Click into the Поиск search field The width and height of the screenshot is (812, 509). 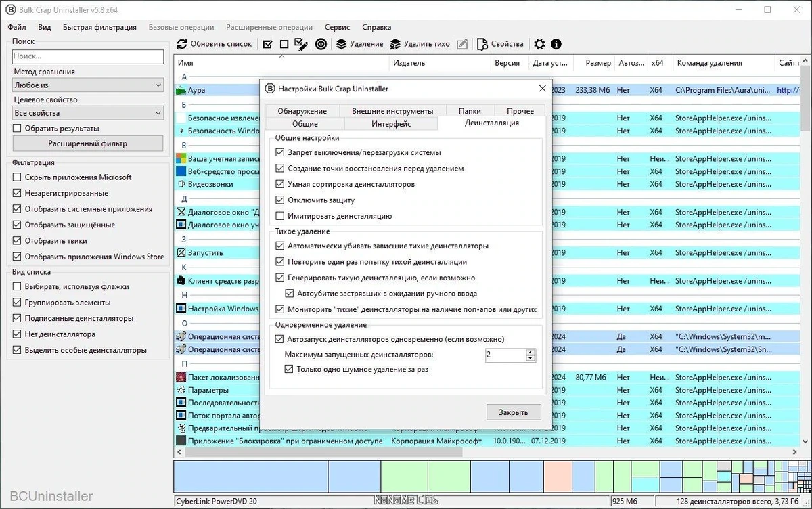pyautogui.click(x=88, y=56)
